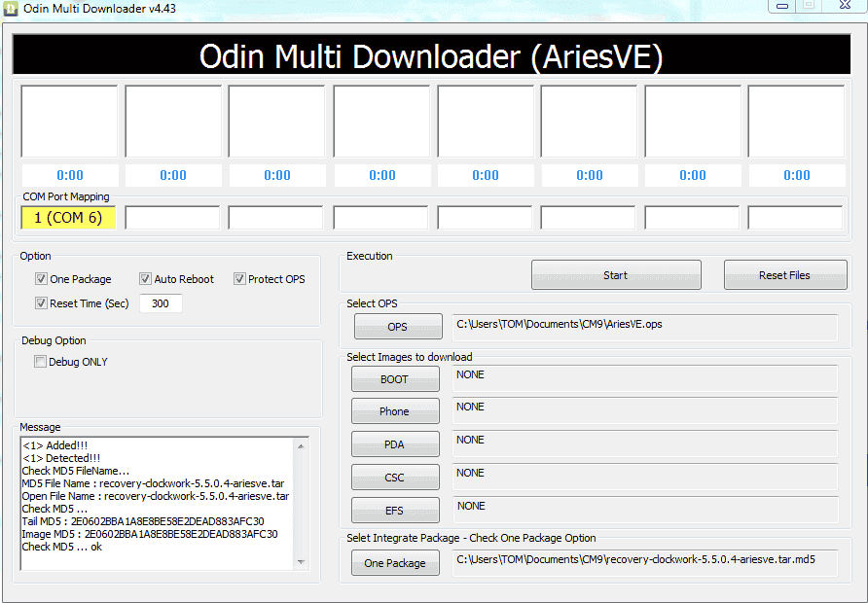Viewport: 868px width, 603px height.
Task: Click the '<1> Detected!!!' log line
Action: coord(61,458)
